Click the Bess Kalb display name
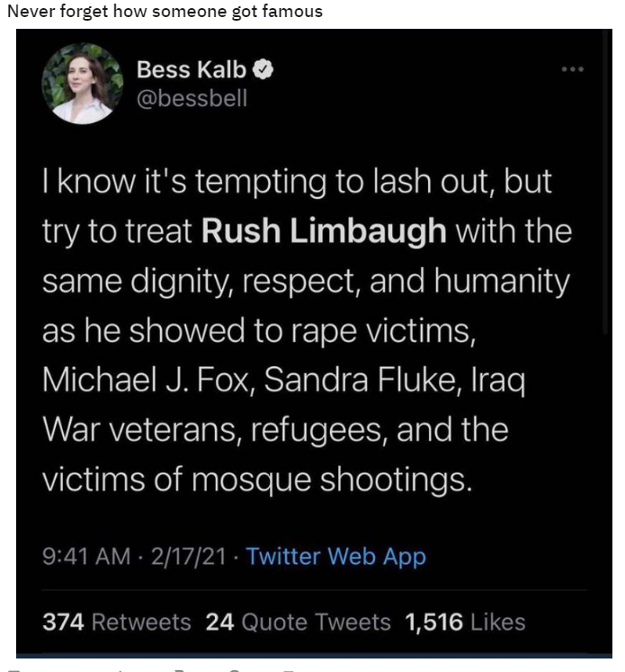The height and width of the screenshot is (672, 625). (x=191, y=70)
